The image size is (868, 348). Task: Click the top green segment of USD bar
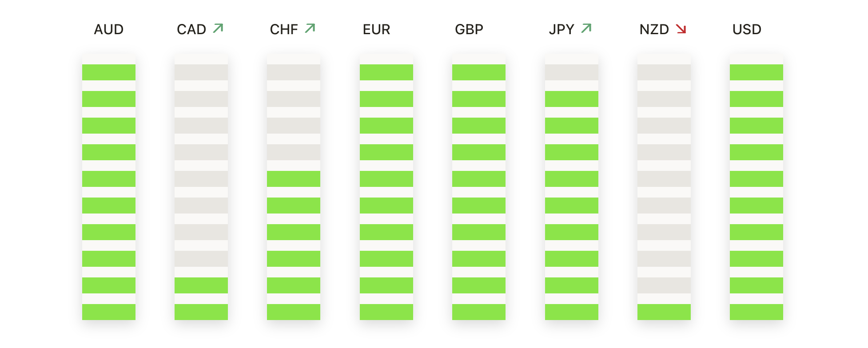756,72
